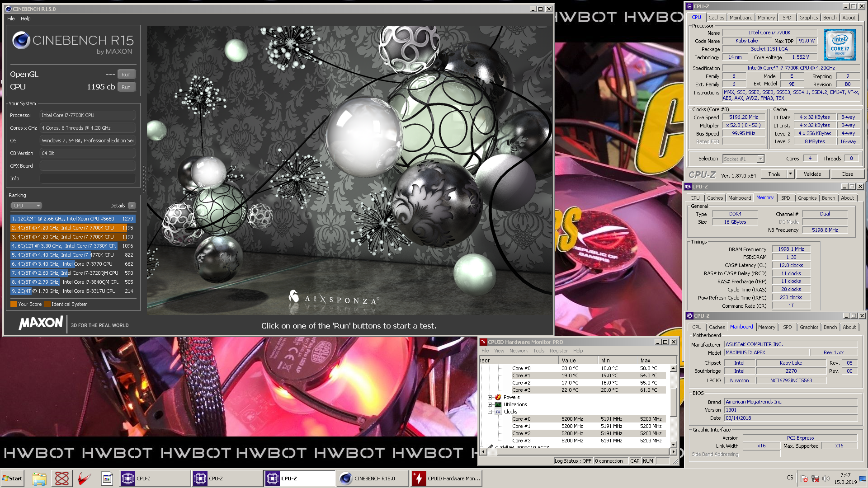Select ranking row Intel Core i7-3930K CPU
Screen dimensions: 868x488
click(x=73, y=246)
